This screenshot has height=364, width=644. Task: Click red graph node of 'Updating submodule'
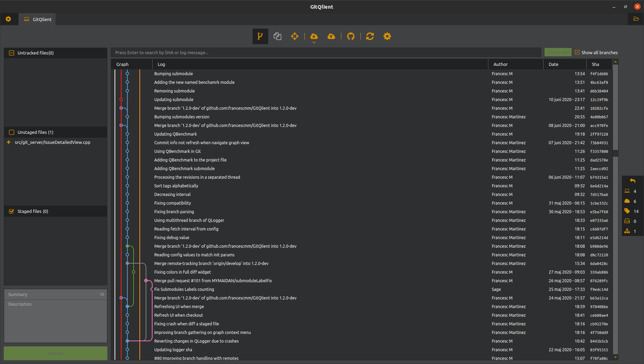point(121,99)
